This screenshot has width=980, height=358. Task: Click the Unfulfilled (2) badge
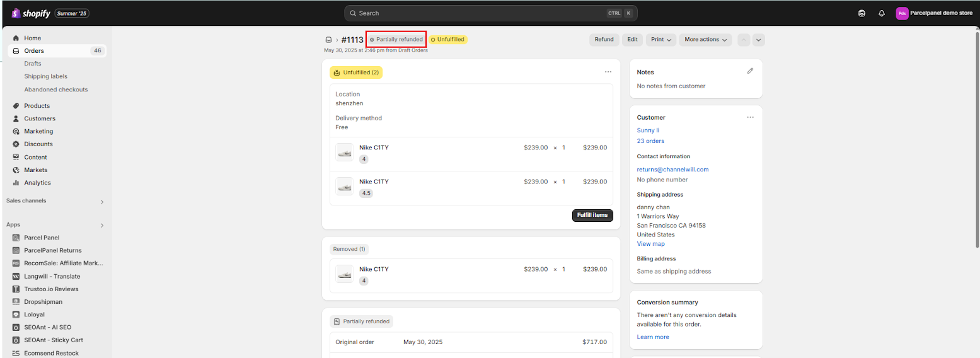pyautogui.click(x=356, y=72)
